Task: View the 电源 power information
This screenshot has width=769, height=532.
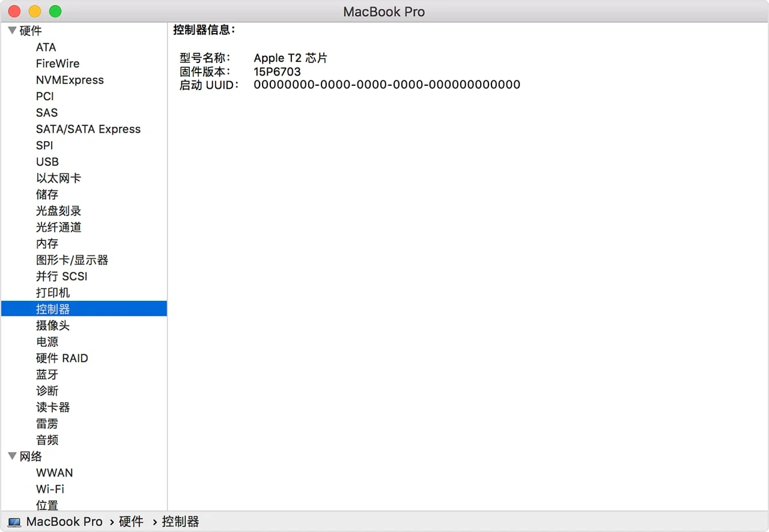Action: (x=47, y=342)
